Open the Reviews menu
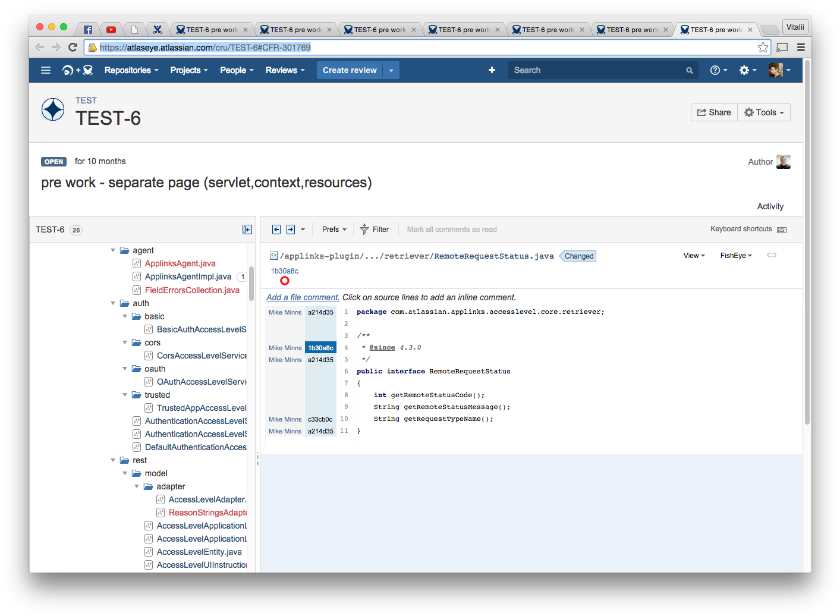Screen dimensions: 840x616 285,70
